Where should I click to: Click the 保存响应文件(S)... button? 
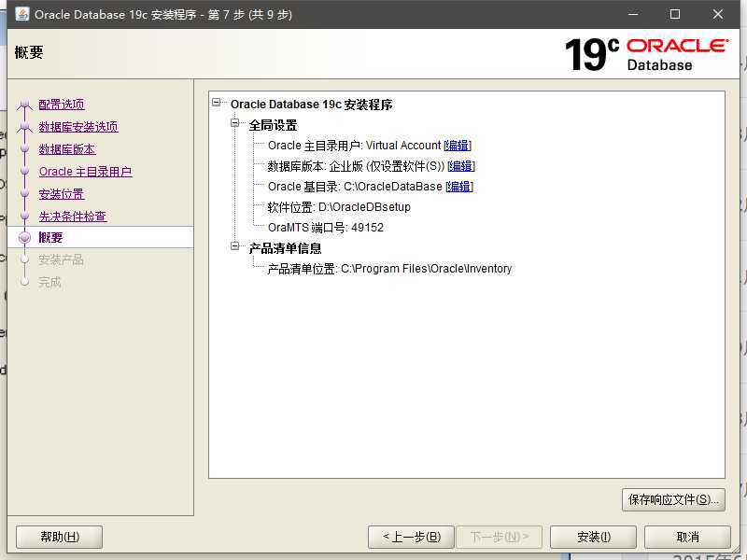(x=673, y=499)
